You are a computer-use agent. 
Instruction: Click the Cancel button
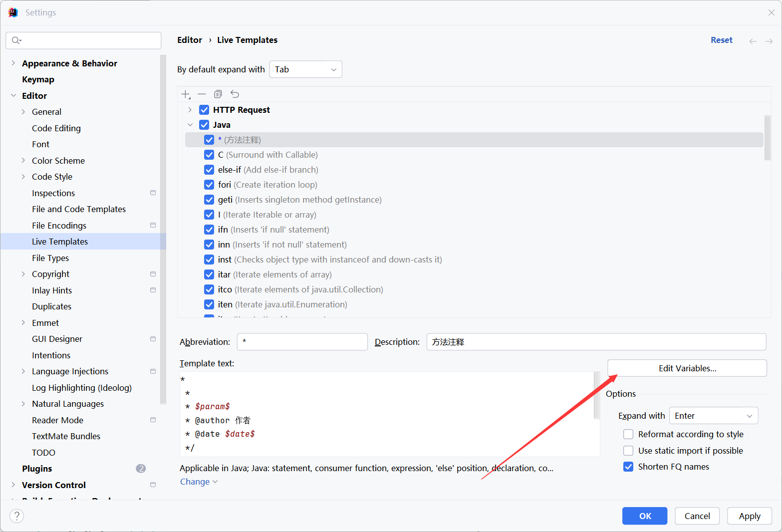697,516
